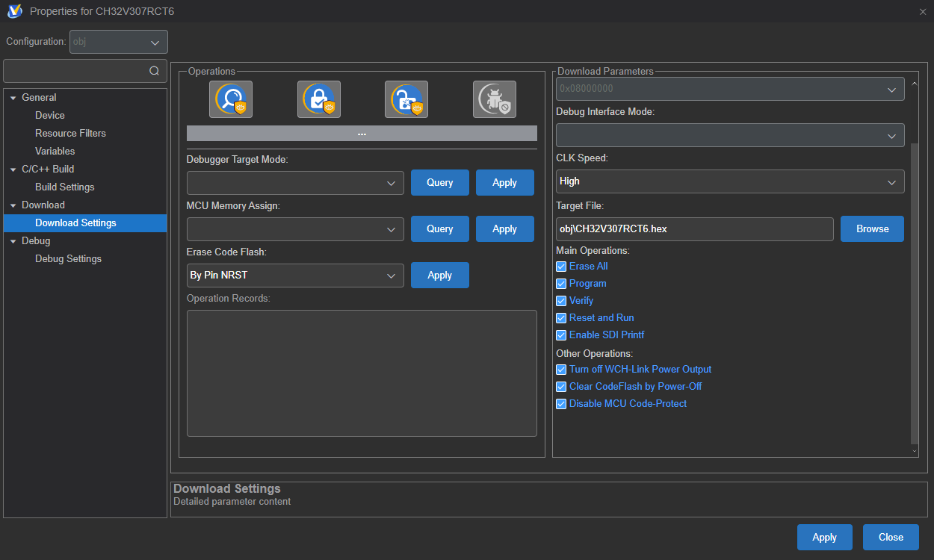Click the Browse button for target file
934x560 pixels.
coord(872,229)
